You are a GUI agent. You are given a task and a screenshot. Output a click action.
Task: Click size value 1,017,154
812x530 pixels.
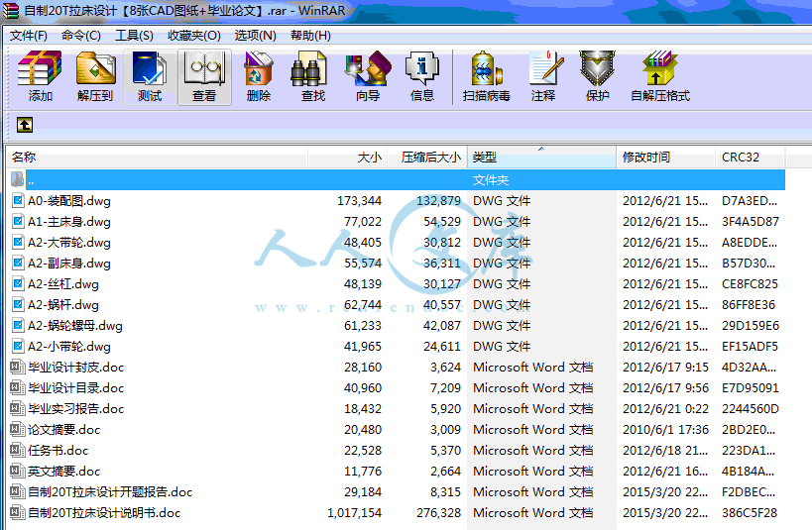[355, 513]
